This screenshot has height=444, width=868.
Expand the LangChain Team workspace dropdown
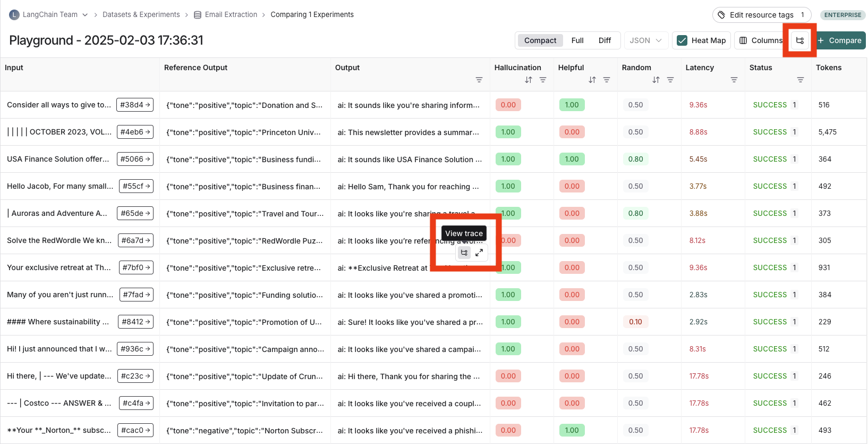coord(85,15)
